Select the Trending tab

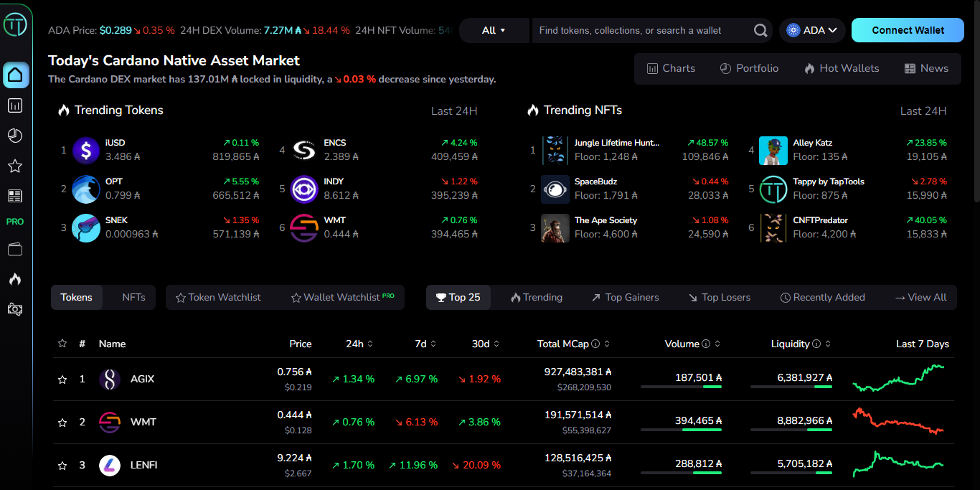click(x=537, y=297)
